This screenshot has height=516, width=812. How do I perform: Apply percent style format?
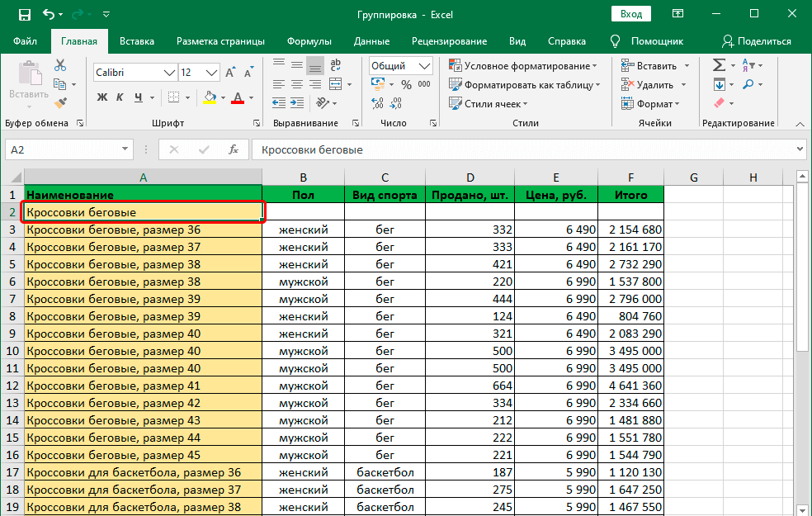coord(407,84)
